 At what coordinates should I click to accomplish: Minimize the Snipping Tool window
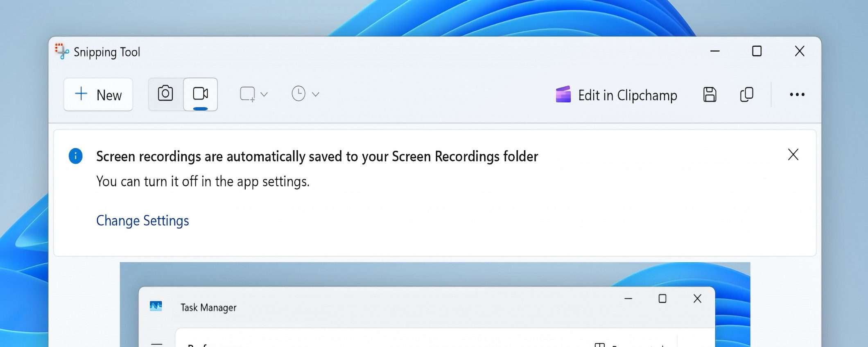(715, 51)
